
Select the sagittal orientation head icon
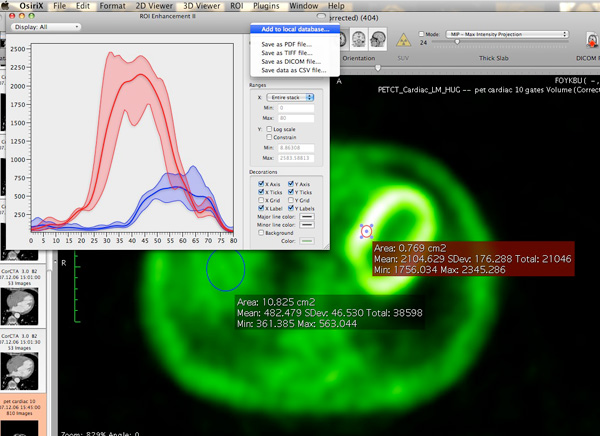[x=378, y=39]
